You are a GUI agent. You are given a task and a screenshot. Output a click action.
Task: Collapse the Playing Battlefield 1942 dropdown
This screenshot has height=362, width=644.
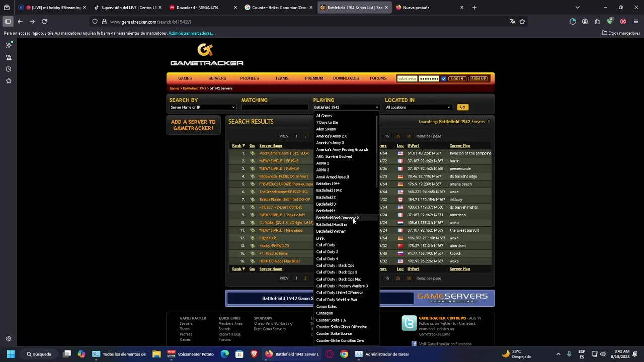(x=346, y=107)
